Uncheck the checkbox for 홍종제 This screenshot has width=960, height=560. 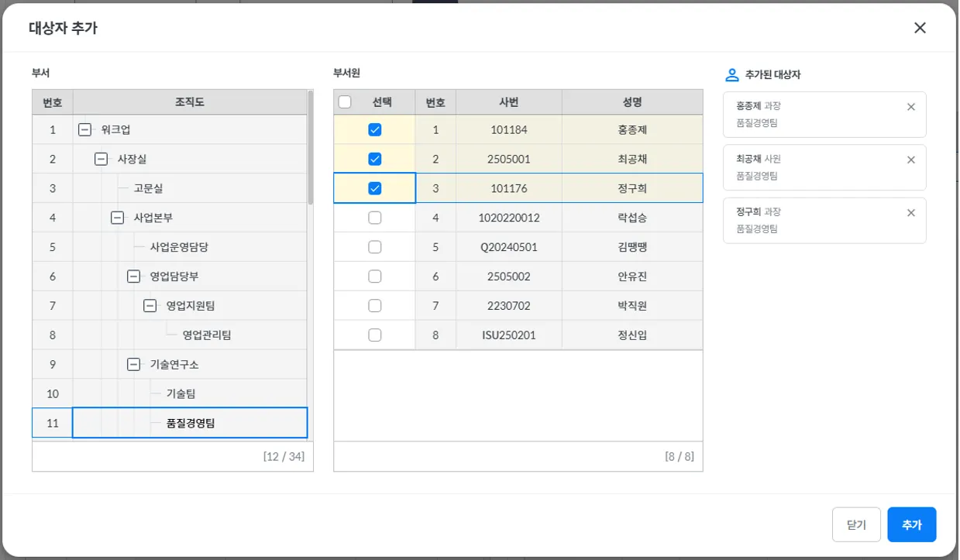pos(375,130)
